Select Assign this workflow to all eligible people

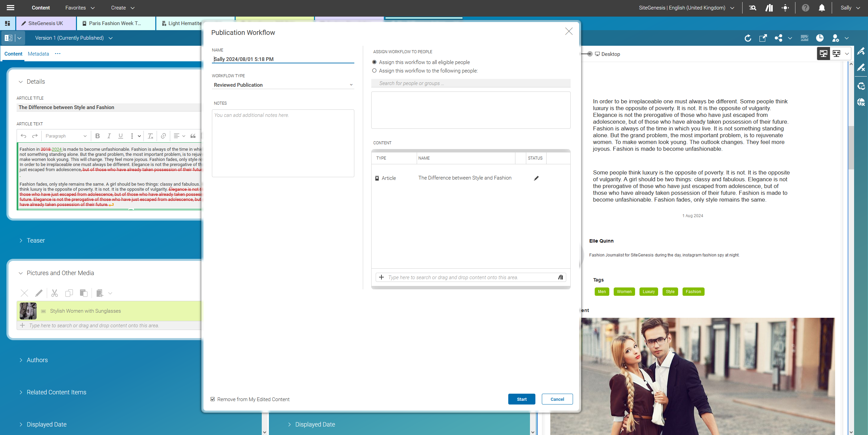coord(374,62)
